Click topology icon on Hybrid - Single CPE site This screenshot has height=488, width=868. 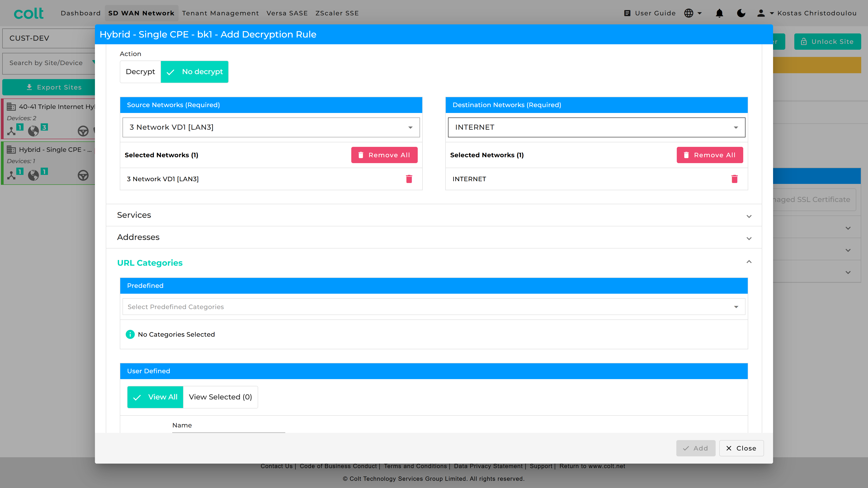12,175
